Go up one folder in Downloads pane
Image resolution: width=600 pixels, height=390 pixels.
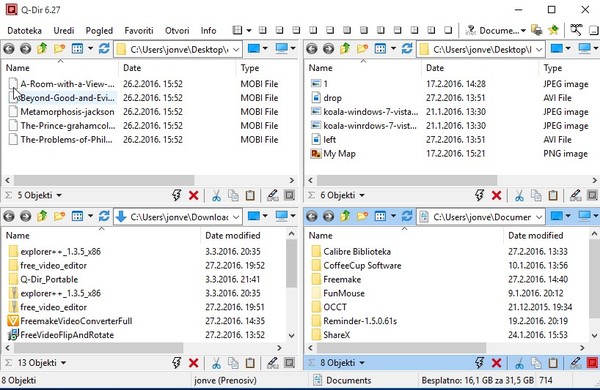tap(42, 216)
